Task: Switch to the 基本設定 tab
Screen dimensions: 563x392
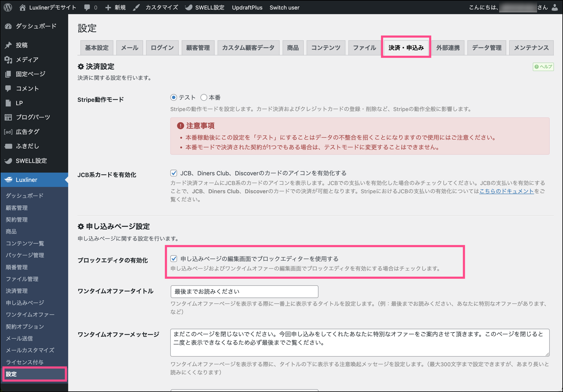Action: (x=96, y=48)
